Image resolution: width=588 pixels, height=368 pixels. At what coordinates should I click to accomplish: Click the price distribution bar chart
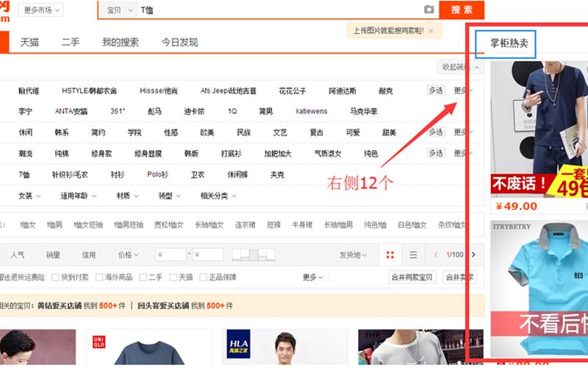pos(254,255)
